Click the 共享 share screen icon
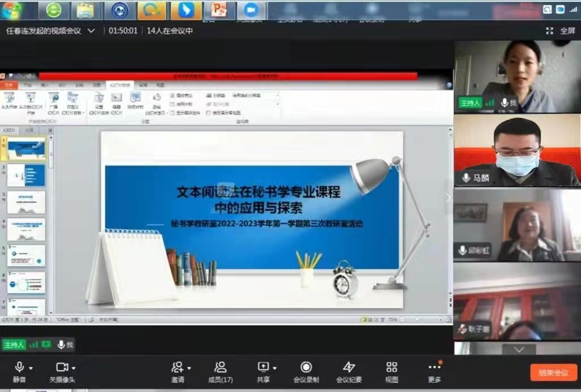This screenshot has width=581, height=392. pos(263,368)
